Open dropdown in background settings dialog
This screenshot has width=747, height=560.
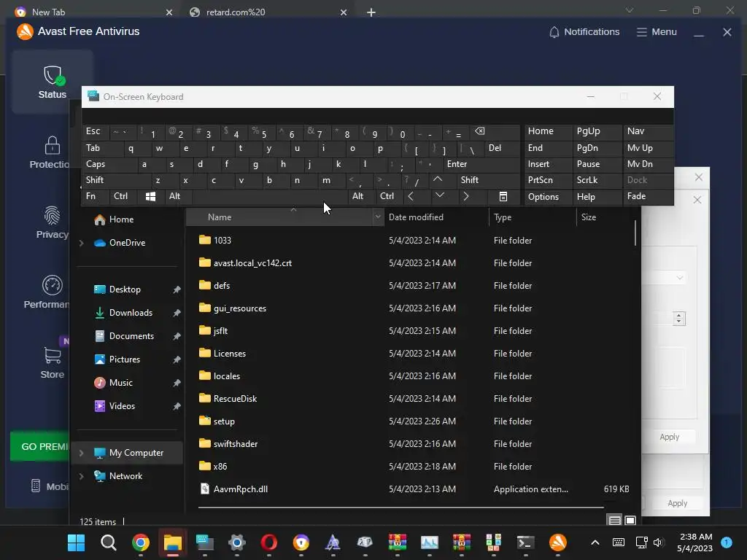coord(679,278)
